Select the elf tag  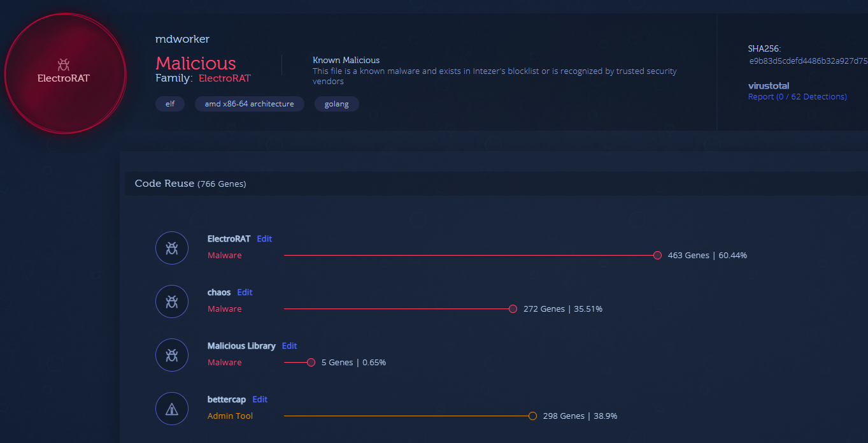[x=170, y=104]
